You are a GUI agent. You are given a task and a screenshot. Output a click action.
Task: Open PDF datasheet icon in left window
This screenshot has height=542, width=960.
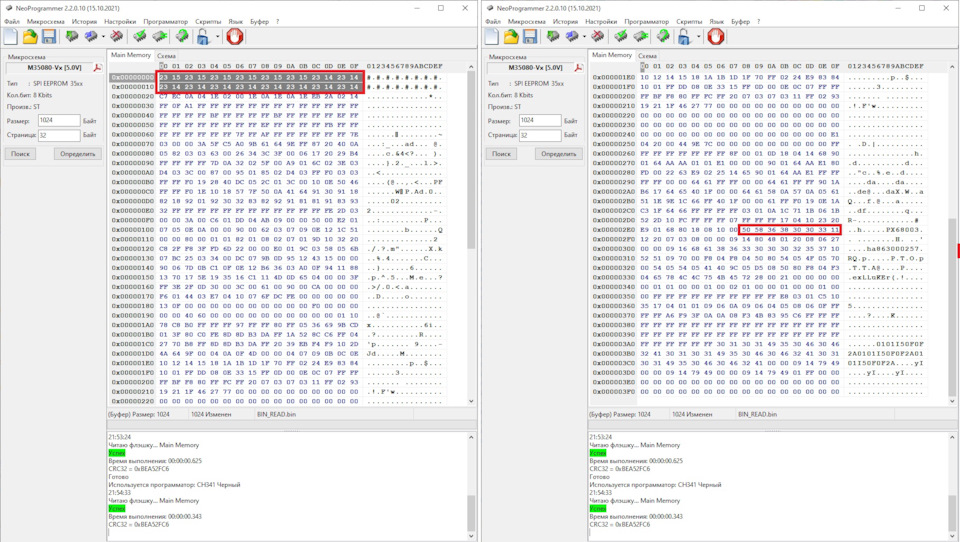click(97, 67)
